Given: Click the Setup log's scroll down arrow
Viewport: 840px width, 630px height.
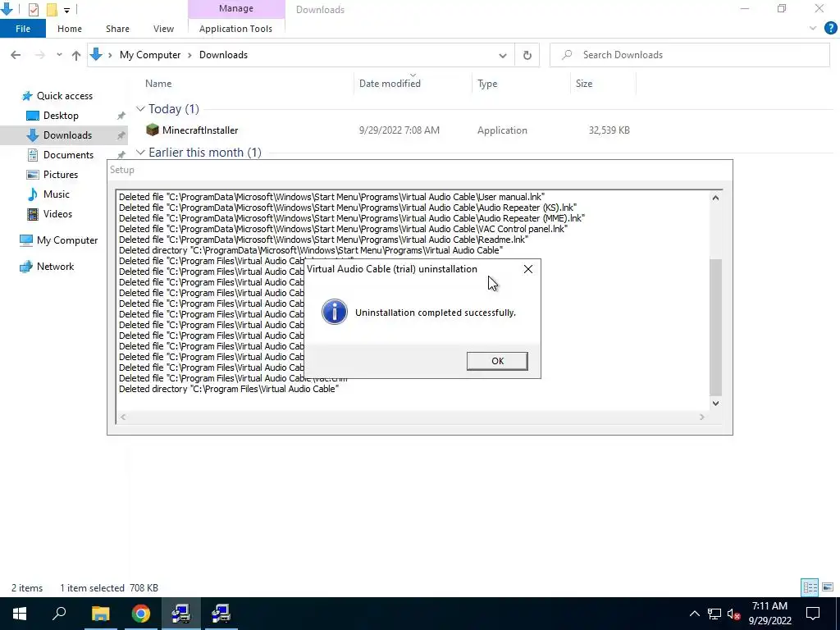Looking at the screenshot, I should pyautogui.click(x=715, y=404).
